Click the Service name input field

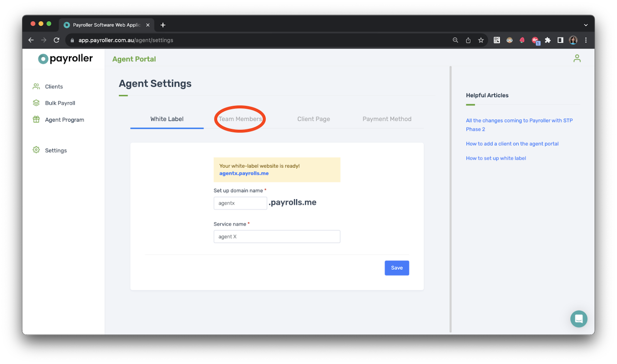pos(277,237)
